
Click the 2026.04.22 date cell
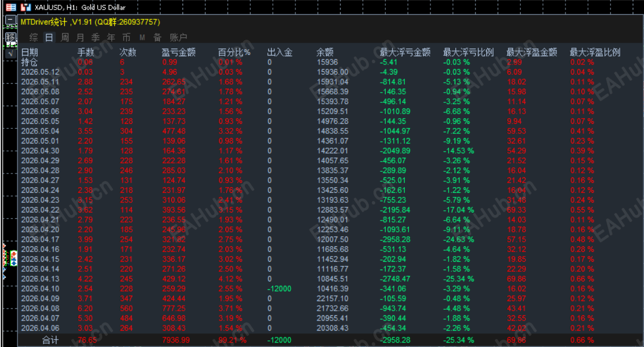40,210
